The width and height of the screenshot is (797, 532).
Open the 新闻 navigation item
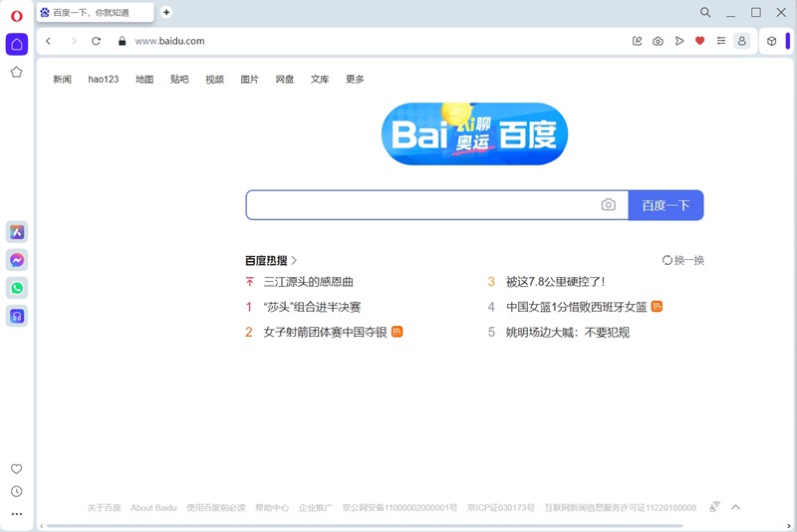pyautogui.click(x=62, y=80)
